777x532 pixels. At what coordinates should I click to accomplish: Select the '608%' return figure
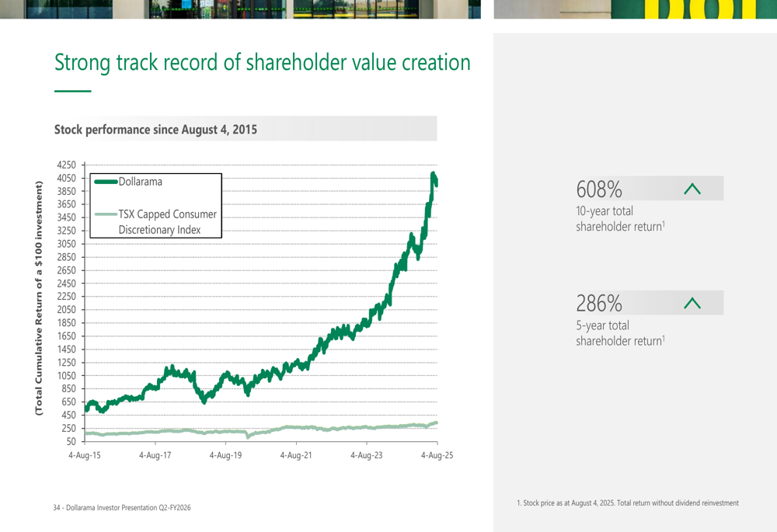tap(599, 190)
